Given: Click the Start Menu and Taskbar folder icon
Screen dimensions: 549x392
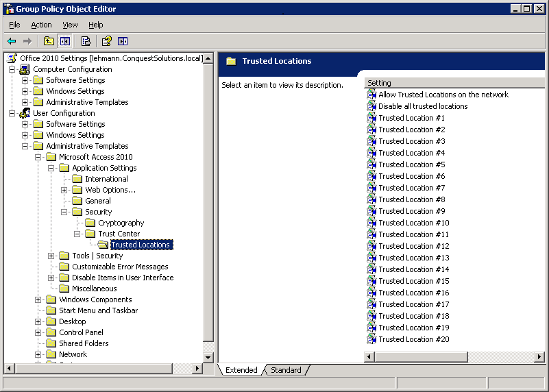Looking at the screenshot, I should tap(51, 310).
